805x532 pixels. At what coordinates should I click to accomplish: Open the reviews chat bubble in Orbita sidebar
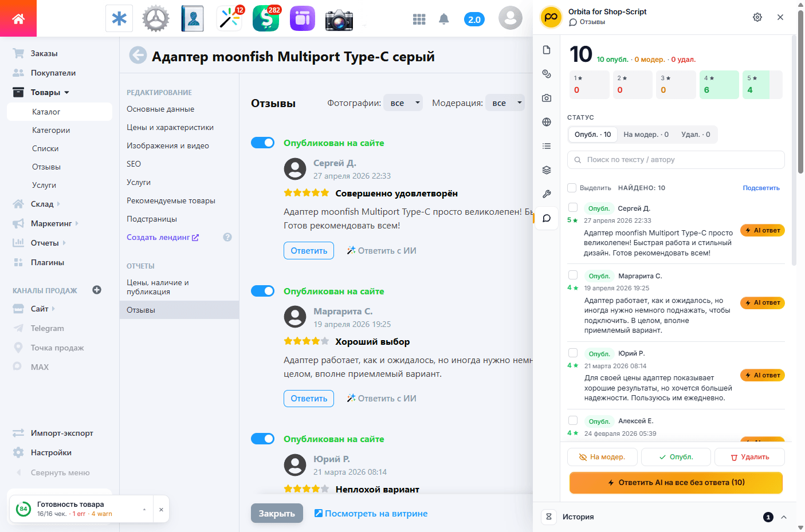547,218
